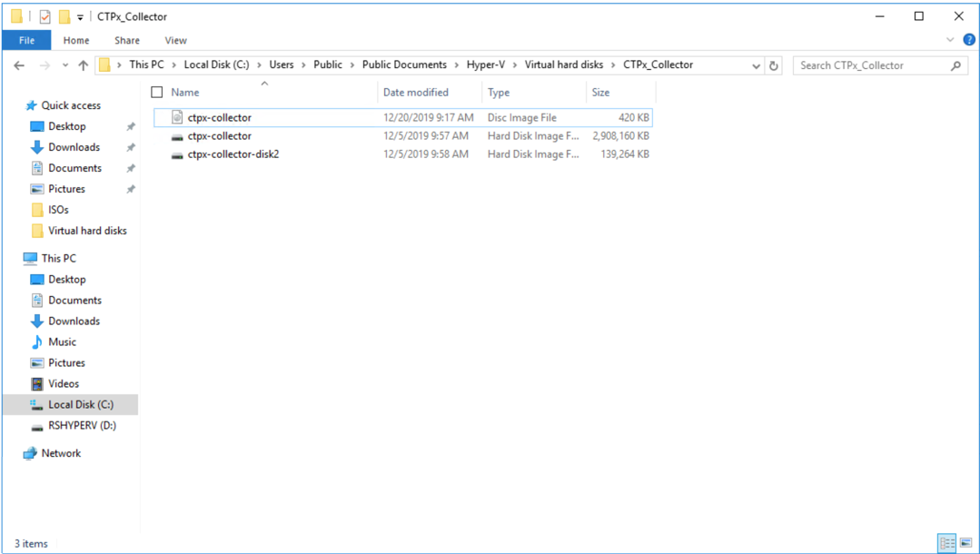This screenshot has width=980, height=554.
Task: Sort by the Size column header
Action: [x=600, y=92]
